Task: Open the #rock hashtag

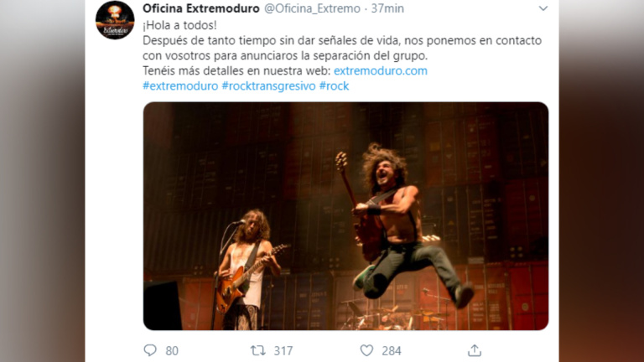Action: click(x=334, y=85)
